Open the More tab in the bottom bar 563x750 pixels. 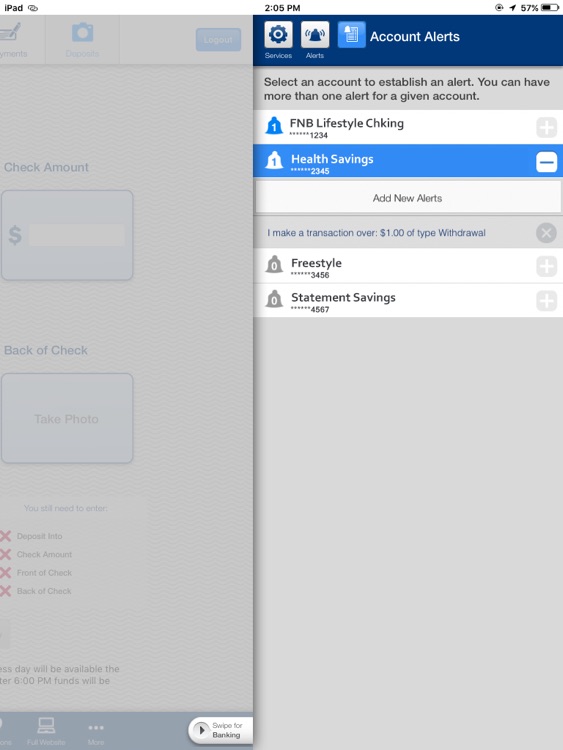click(96, 732)
